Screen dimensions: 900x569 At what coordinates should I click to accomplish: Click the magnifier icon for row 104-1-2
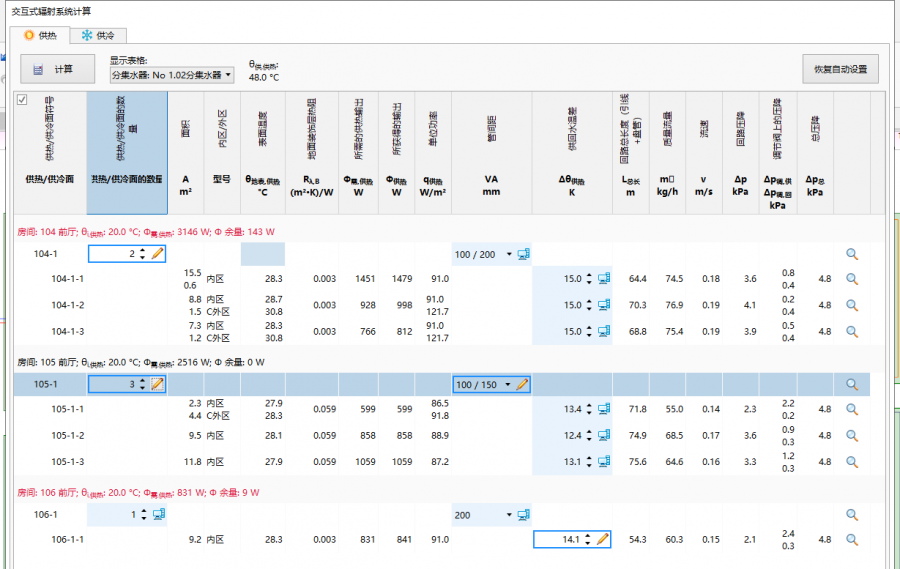point(852,305)
